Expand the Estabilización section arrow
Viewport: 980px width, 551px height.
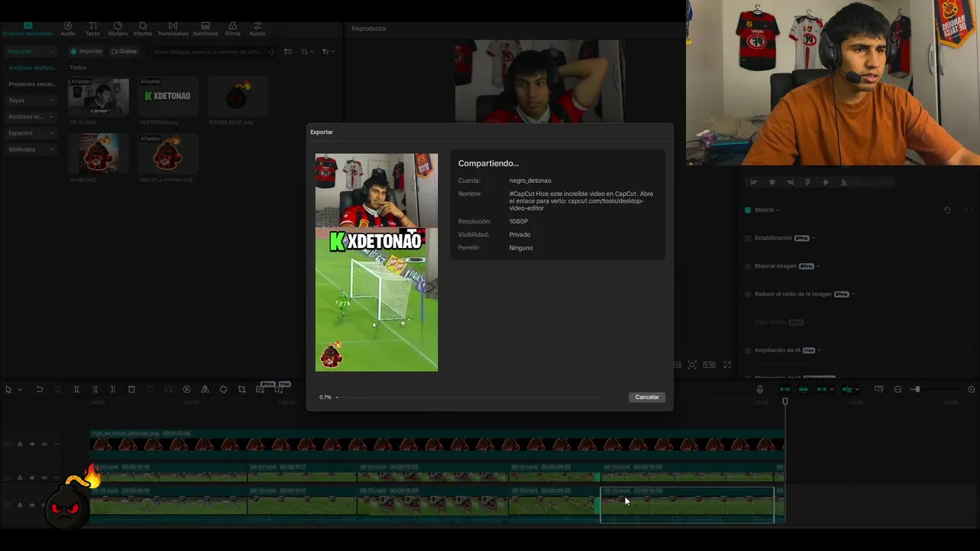(x=813, y=238)
